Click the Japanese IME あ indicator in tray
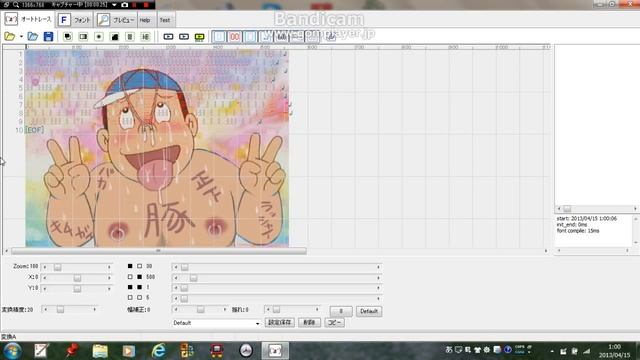Image resolution: width=640 pixels, height=360 pixels. pyautogui.click(x=449, y=350)
